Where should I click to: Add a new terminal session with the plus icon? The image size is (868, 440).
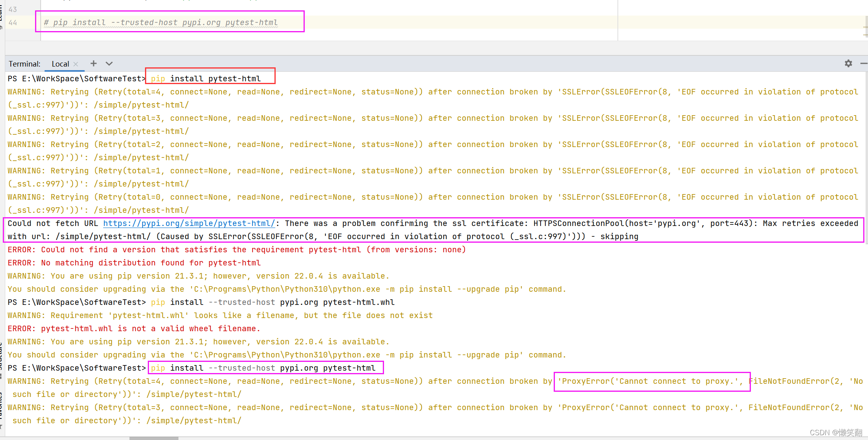[x=93, y=63]
